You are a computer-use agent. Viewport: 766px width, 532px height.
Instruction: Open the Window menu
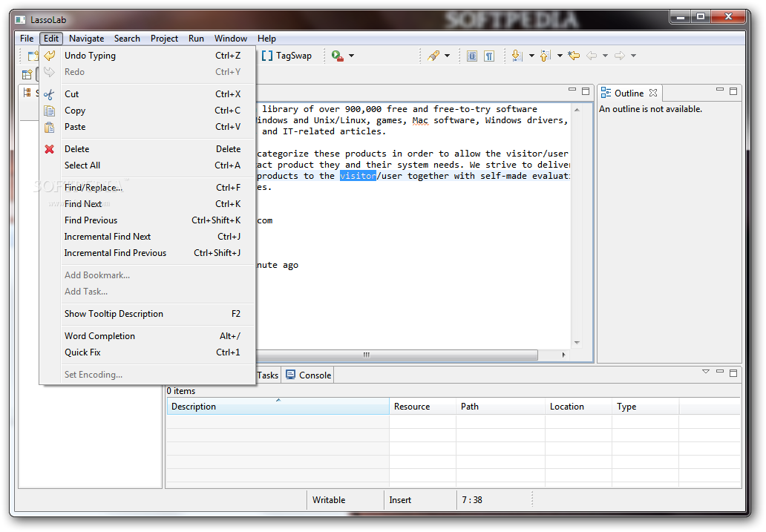[231, 39]
